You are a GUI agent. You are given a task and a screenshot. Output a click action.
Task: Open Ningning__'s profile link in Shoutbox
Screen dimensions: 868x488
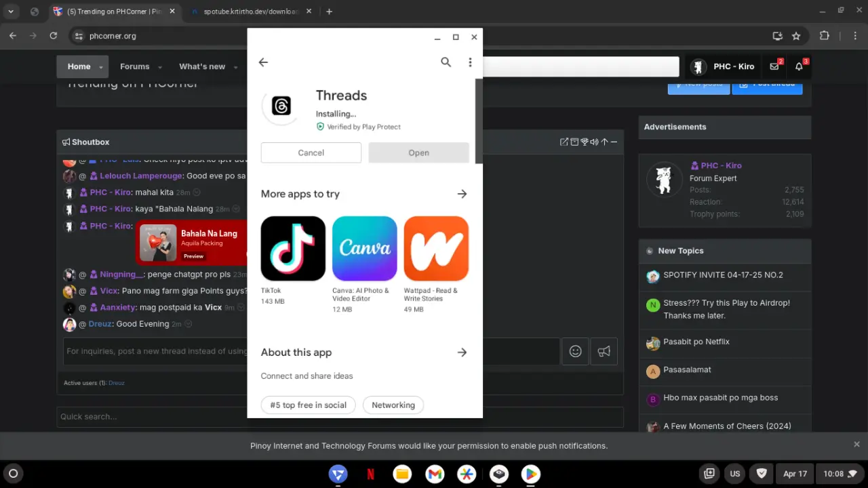click(x=121, y=274)
